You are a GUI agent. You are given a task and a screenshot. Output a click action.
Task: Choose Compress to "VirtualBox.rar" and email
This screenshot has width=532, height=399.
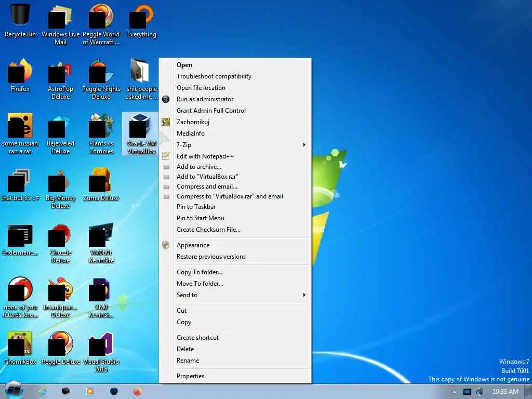pyautogui.click(x=235, y=196)
